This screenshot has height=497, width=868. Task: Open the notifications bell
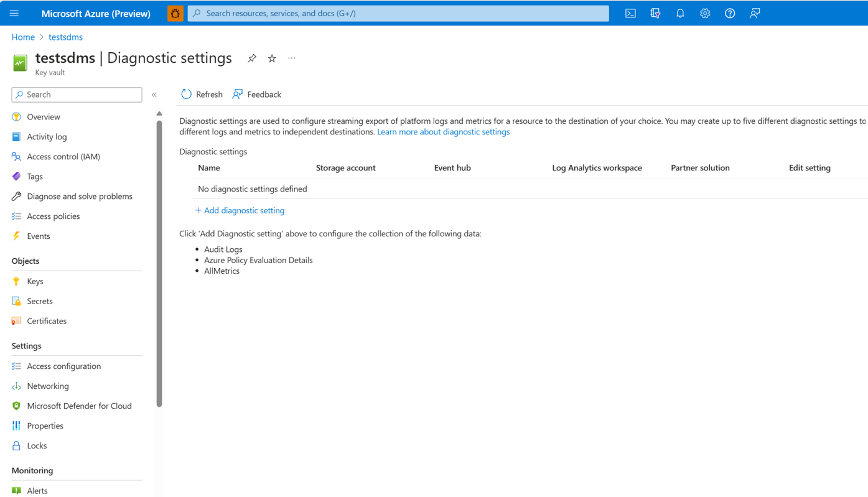coord(680,13)
